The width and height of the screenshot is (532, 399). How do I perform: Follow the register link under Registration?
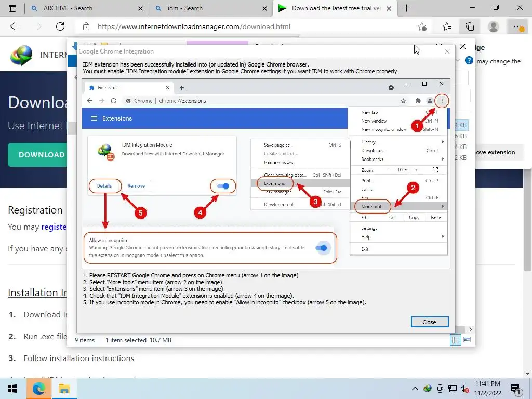pos(54,227)
